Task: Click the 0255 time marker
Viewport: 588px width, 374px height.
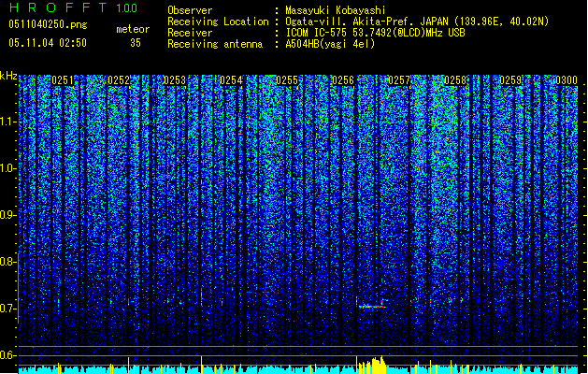Action: [x=287, y=80]
